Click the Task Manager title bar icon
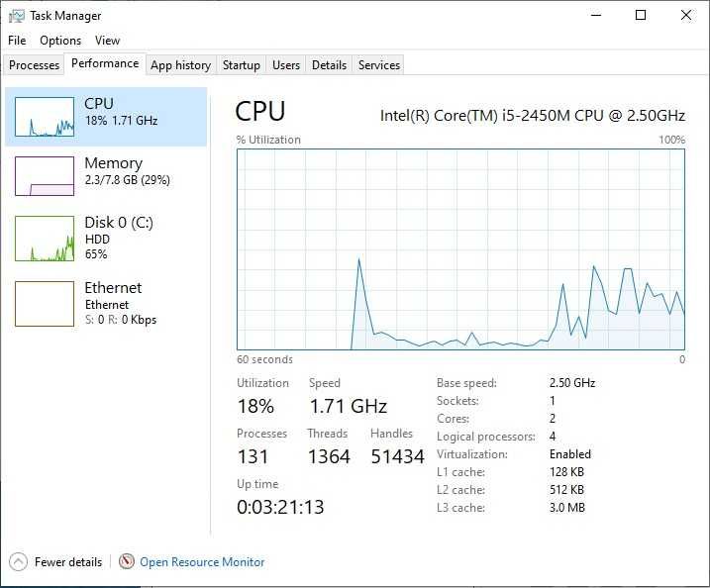 click(17, 16)
